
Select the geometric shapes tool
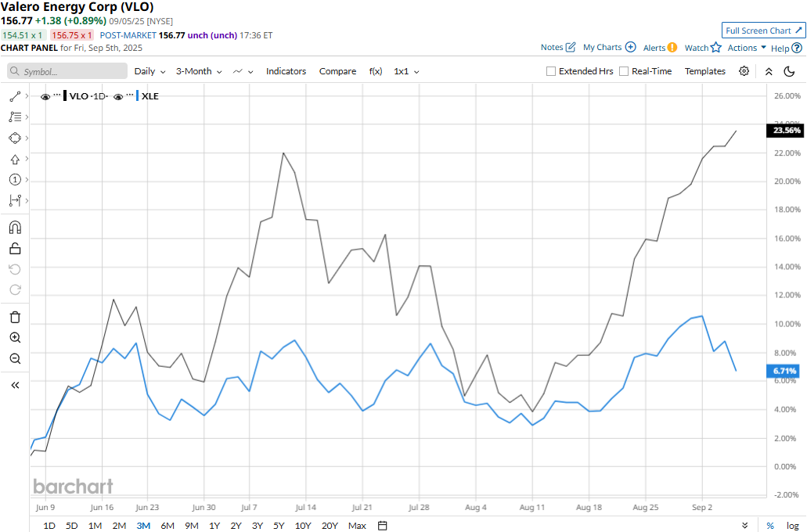pos(15,138)
